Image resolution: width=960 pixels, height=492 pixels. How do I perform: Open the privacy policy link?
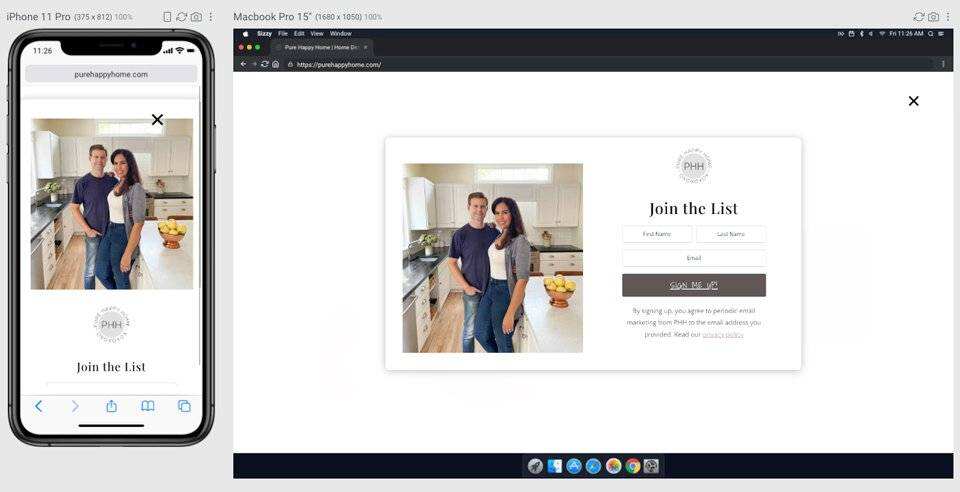pyautogui.click(x=722, y=335)
